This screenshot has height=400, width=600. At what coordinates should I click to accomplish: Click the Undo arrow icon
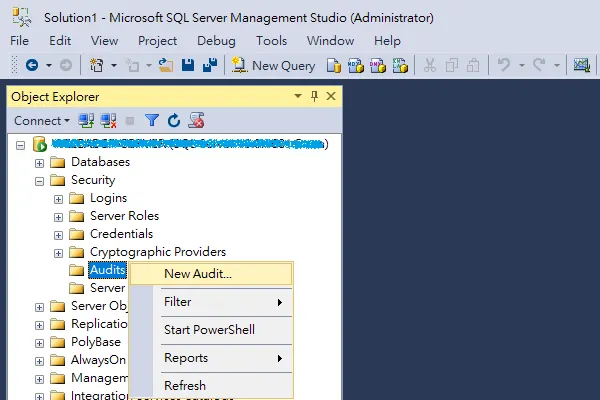pyautogui.click(x=504, y=65)
